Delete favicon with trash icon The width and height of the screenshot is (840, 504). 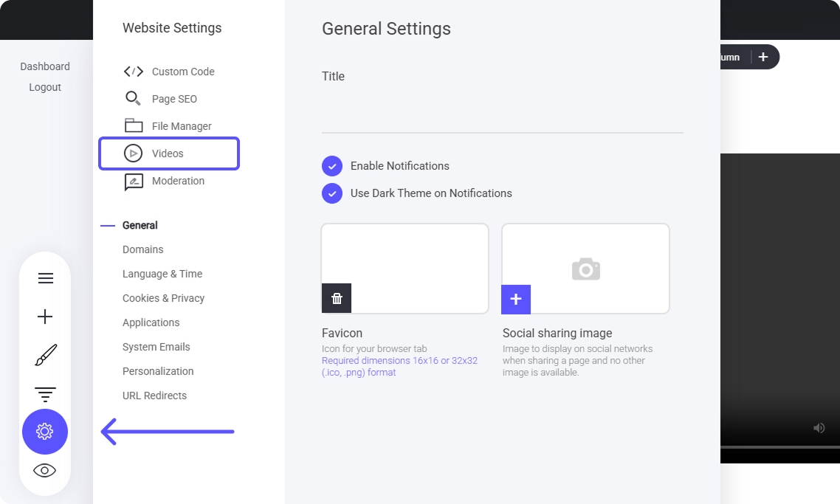(x=337, y=298)
